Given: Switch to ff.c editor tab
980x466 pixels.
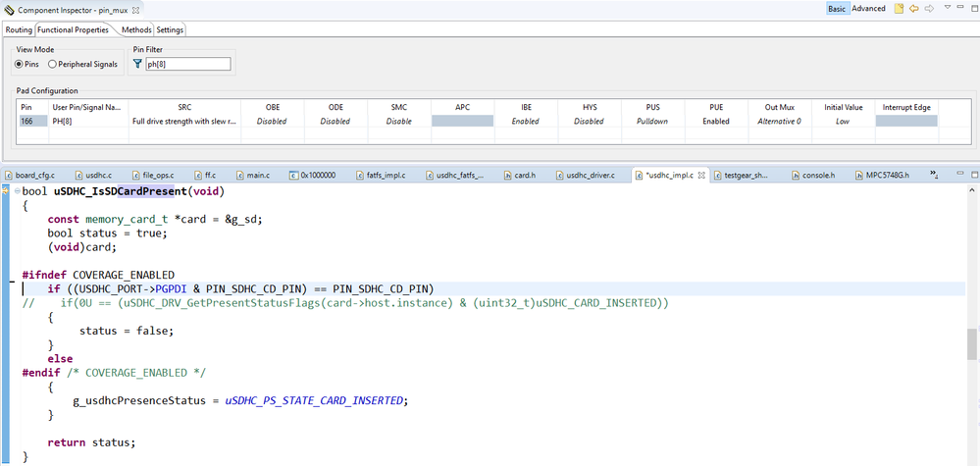Looking at the screenshot, I should [x=206, y=176].
